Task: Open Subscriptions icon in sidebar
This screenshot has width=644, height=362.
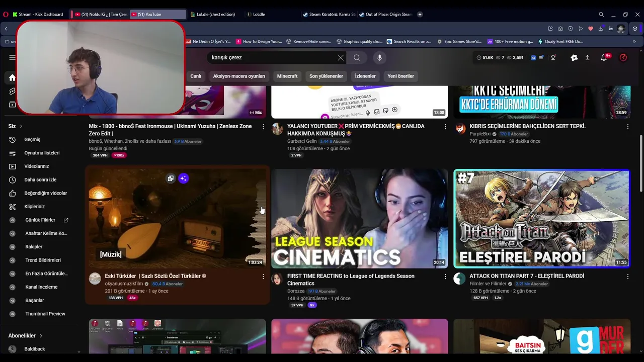Action: [13, 105]
